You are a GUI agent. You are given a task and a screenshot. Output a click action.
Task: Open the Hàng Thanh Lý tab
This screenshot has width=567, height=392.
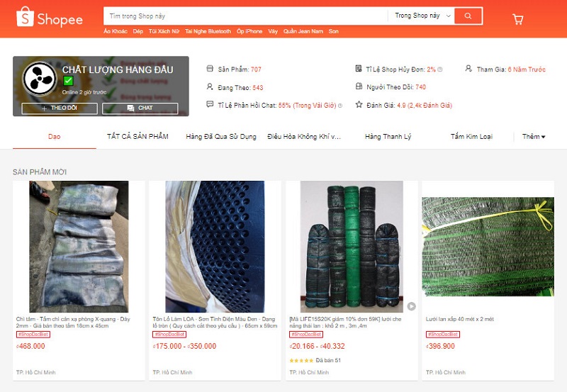click(388, 137)
